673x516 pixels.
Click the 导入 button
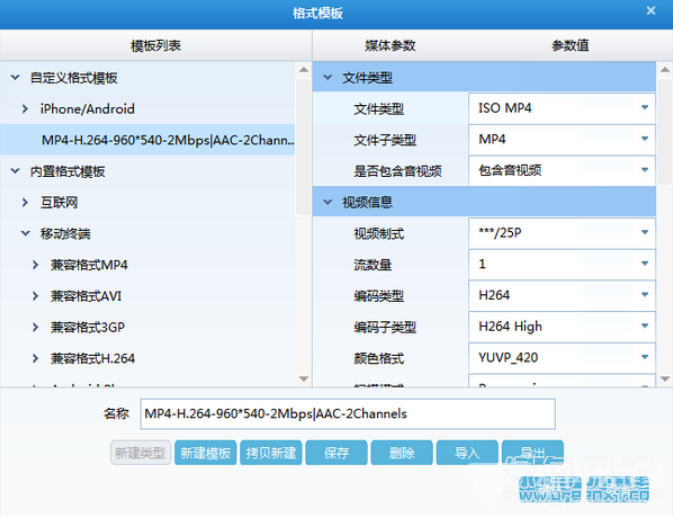467,453
